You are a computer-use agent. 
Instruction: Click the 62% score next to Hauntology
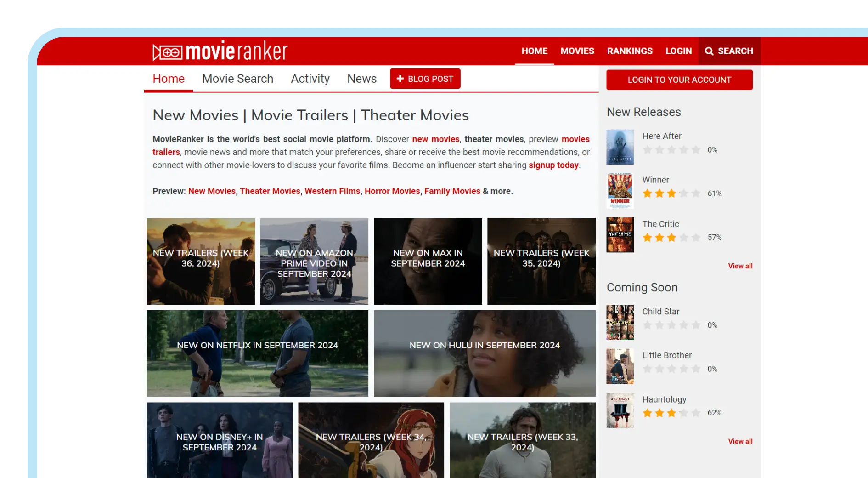[x=715, y=413]
